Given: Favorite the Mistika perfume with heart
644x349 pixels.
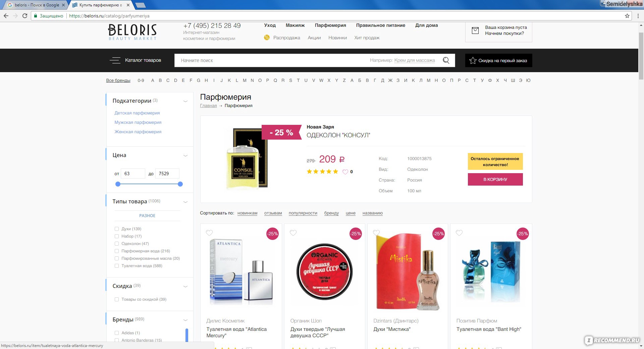Looking at the screenshot, I should coord(376,233).
